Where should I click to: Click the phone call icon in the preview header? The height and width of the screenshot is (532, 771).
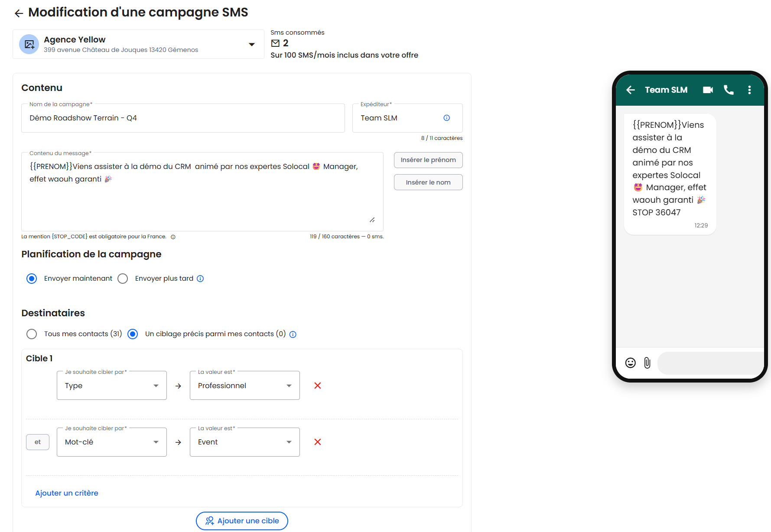point(729,90)
